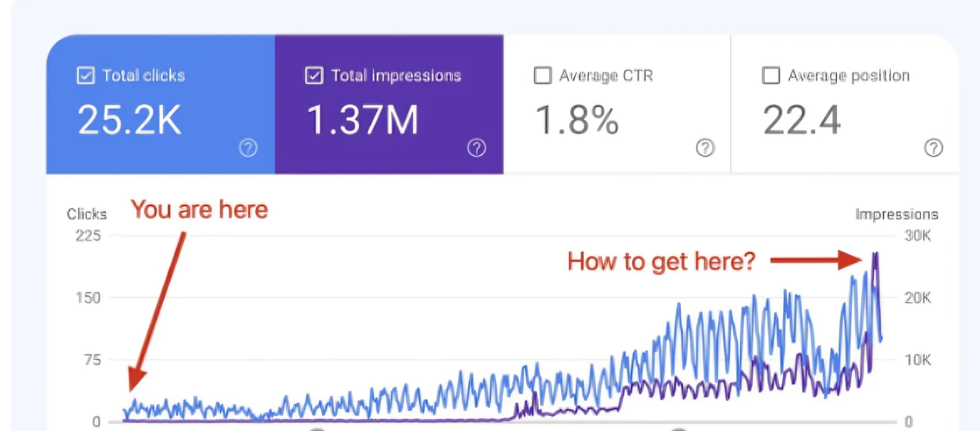Click the impressions peak on the chart
The height and width of the screenshot is (431, 980).
(876, 254)
